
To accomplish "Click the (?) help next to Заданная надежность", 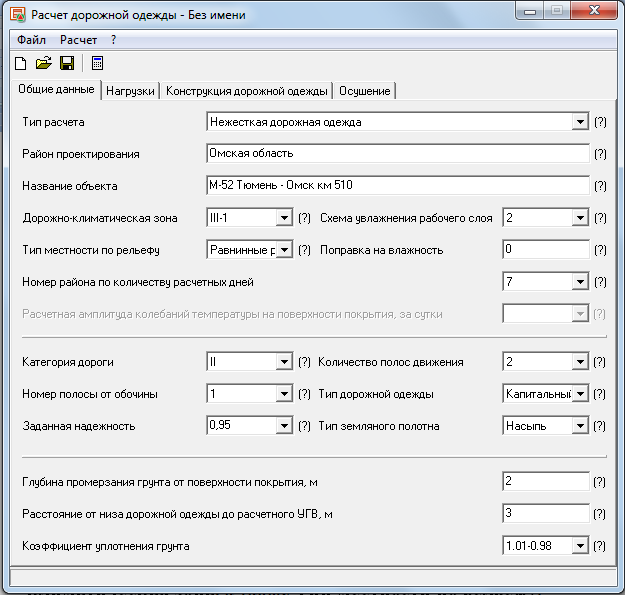I will coord(304,426).
